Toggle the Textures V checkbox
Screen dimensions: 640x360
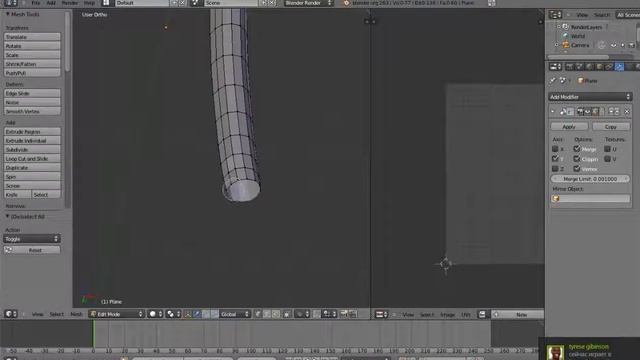click(x=607, y=159)
